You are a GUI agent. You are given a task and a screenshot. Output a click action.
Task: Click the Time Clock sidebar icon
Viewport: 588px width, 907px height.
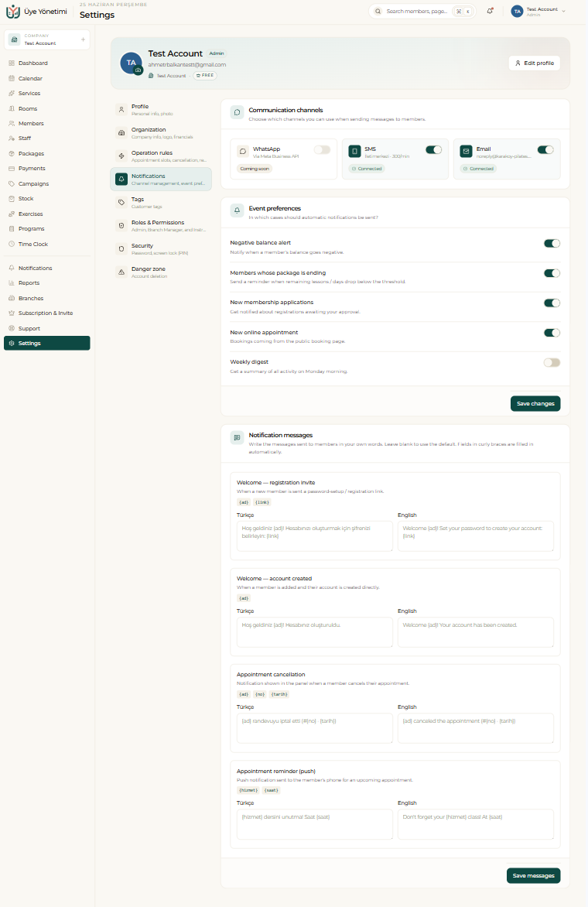(x=12, y=244)
